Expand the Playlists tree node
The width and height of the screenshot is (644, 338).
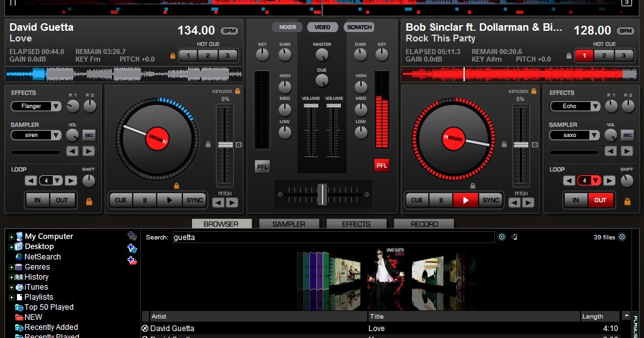point(11,297)
